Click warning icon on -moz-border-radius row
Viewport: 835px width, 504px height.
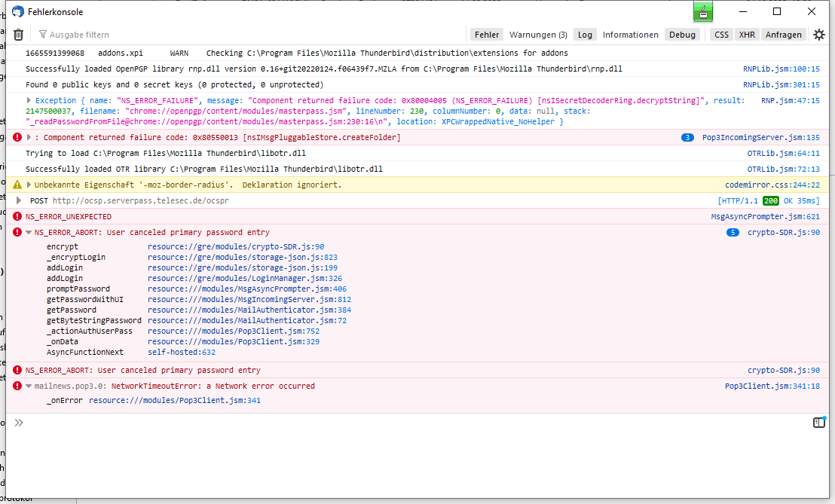pyautogui.click(x=17, y=185)
